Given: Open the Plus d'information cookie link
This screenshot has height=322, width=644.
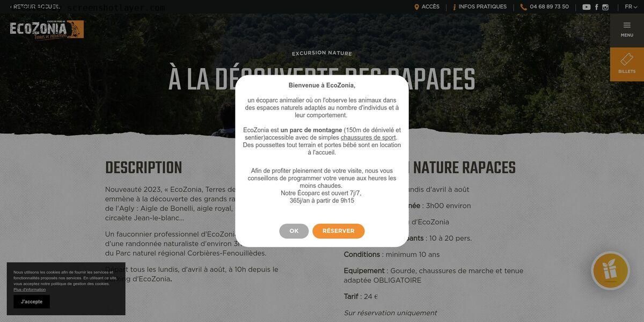Looking at the screenshot, I should coord(30,290).
